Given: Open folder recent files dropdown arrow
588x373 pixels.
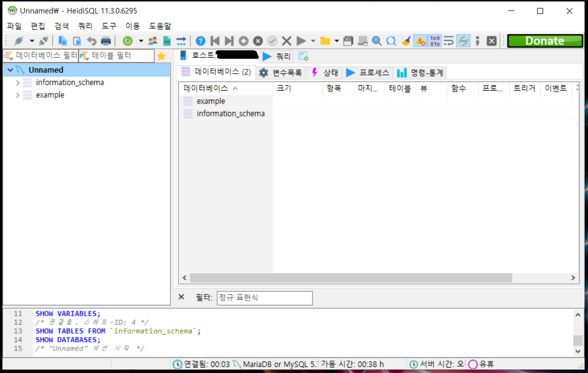Looking at the screenshot, I should click(x=337, y=41).
